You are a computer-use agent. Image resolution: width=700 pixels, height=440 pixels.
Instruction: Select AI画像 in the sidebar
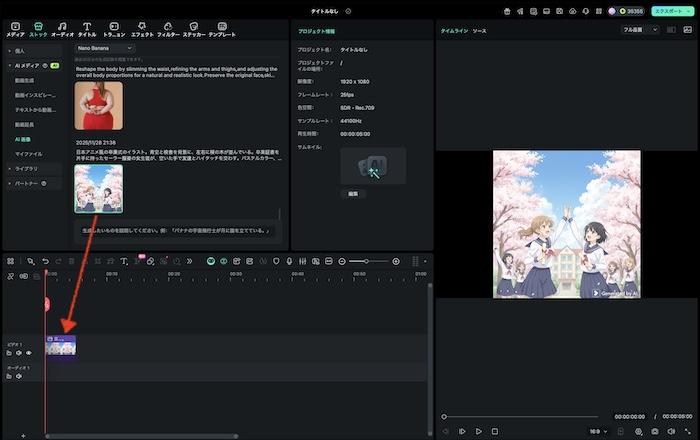click(x=22, y=139)
